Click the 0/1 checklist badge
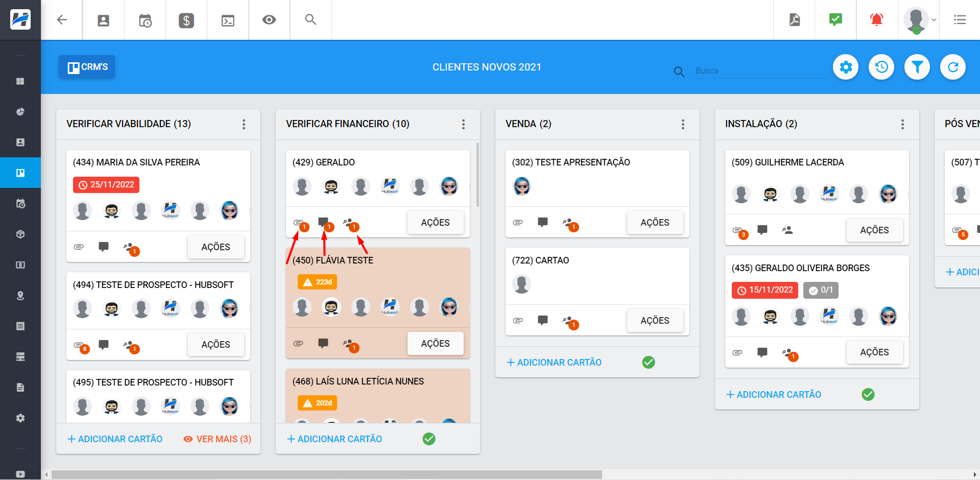Image resolution: width=980 pixels, height=480 pixels. 821,290
